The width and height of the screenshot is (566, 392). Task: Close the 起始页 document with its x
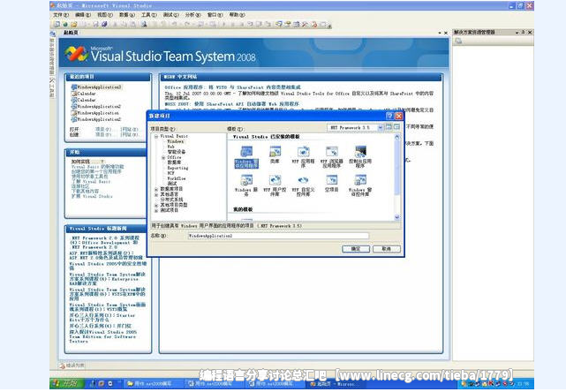click(446, 33)
